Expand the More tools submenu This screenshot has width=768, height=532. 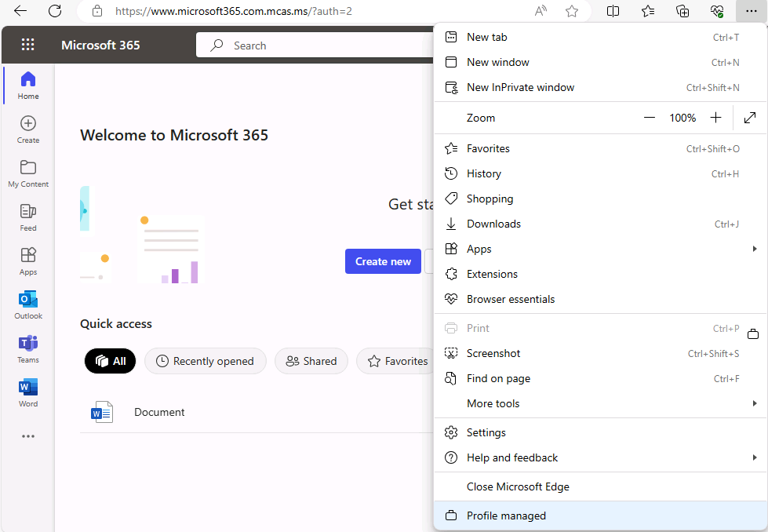pyautogui.click(x=600, y=403)
